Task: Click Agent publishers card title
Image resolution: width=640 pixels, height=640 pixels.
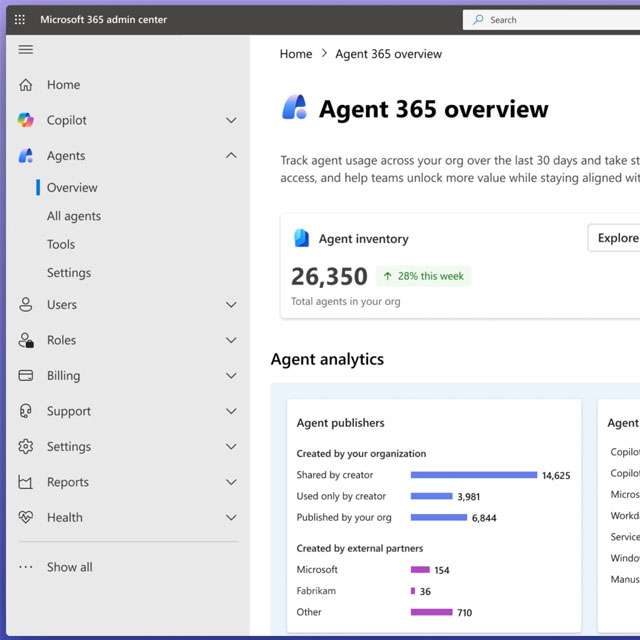Action: tap(340, 423)
